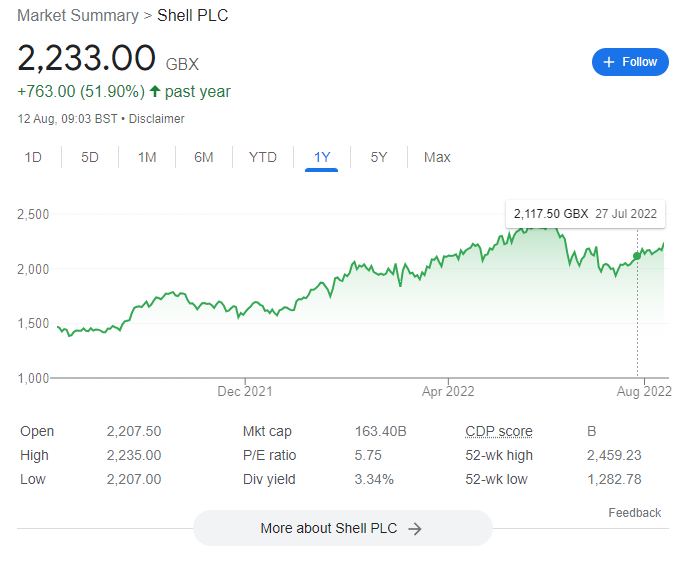
Task: Click the green data point on the chart
Action: [637, 256]
